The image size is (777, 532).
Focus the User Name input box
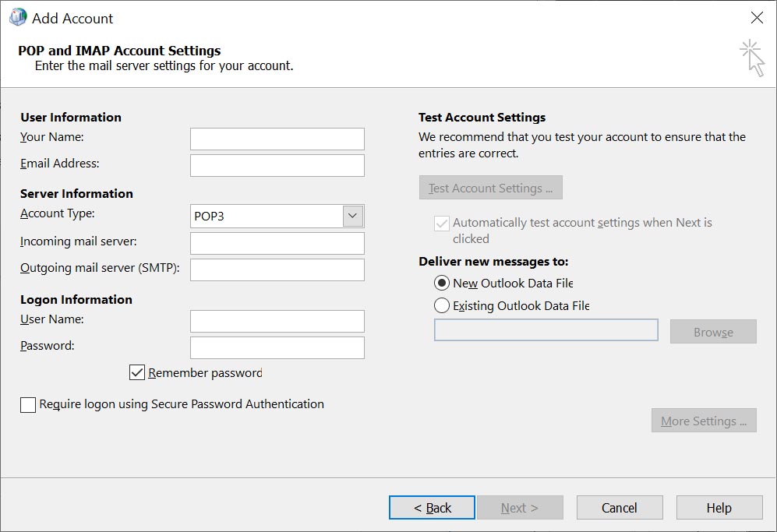pyautogui.click(x=277, y=321)
